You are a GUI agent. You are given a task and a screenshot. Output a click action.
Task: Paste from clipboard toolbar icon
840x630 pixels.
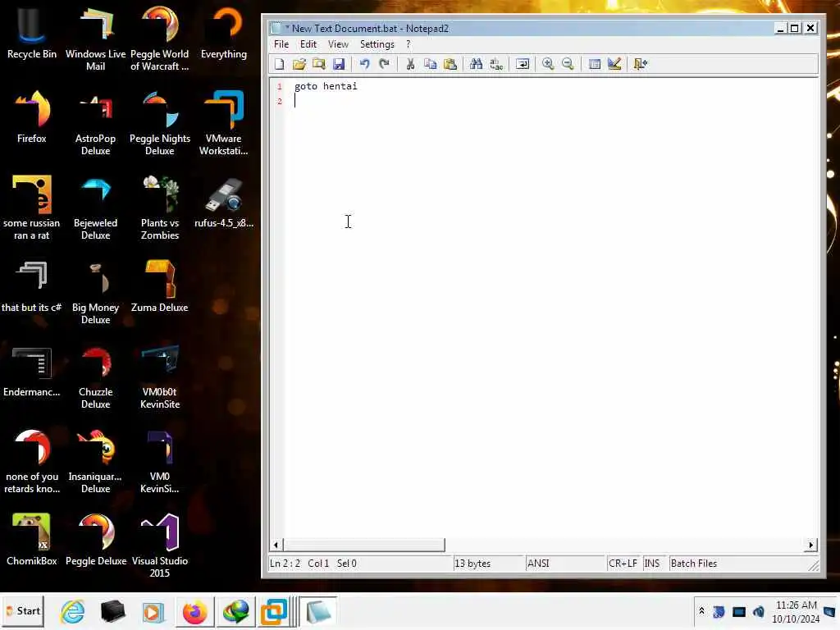pos(450,64)
